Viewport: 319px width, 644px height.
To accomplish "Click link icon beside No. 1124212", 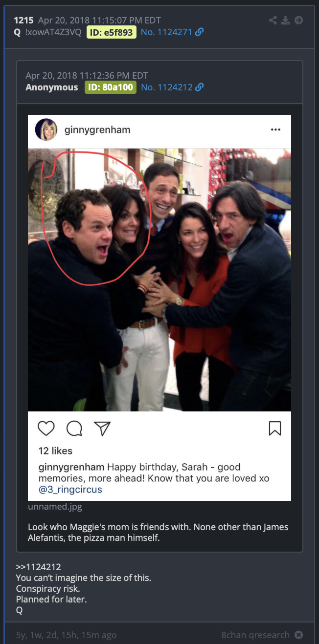I will 199,87.
